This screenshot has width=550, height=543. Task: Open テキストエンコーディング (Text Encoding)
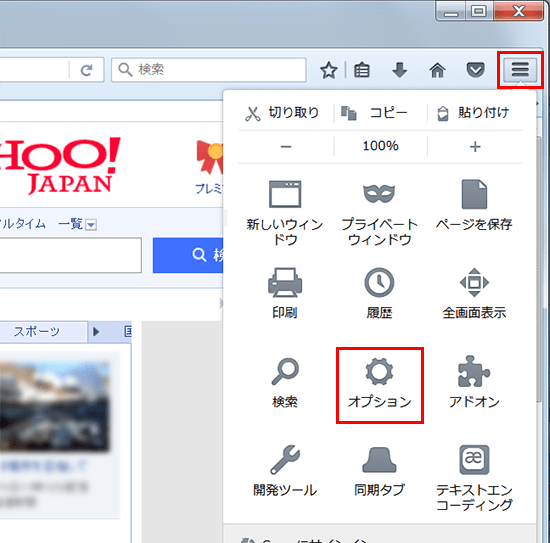(474, 478)
